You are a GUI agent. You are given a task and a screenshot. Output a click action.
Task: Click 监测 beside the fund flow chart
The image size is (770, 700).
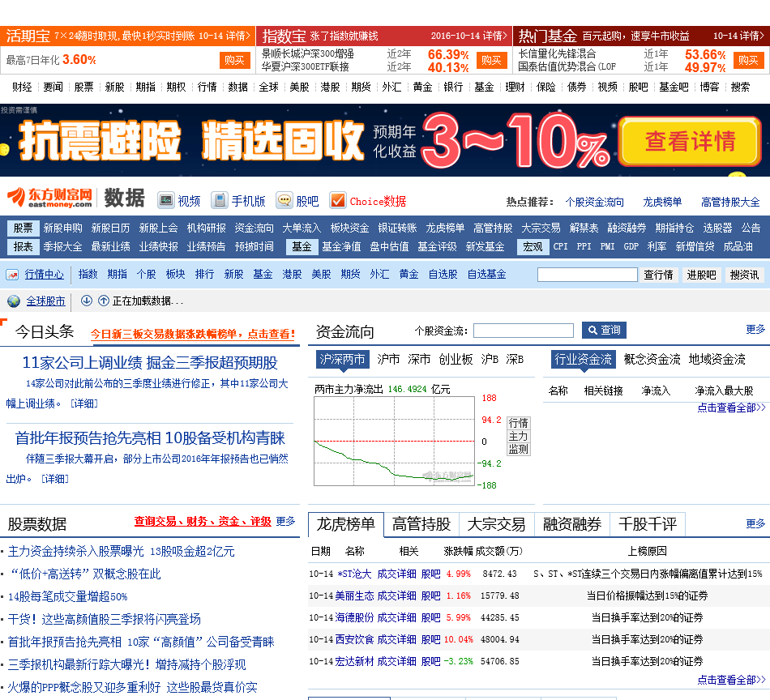click(519, 449)
